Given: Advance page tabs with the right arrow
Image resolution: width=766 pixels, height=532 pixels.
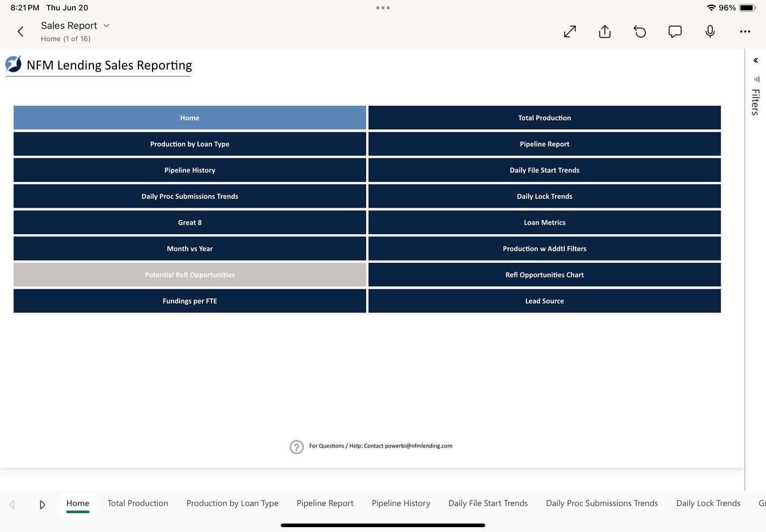Looking at the screenshot, I should click(x=42, y=505).
